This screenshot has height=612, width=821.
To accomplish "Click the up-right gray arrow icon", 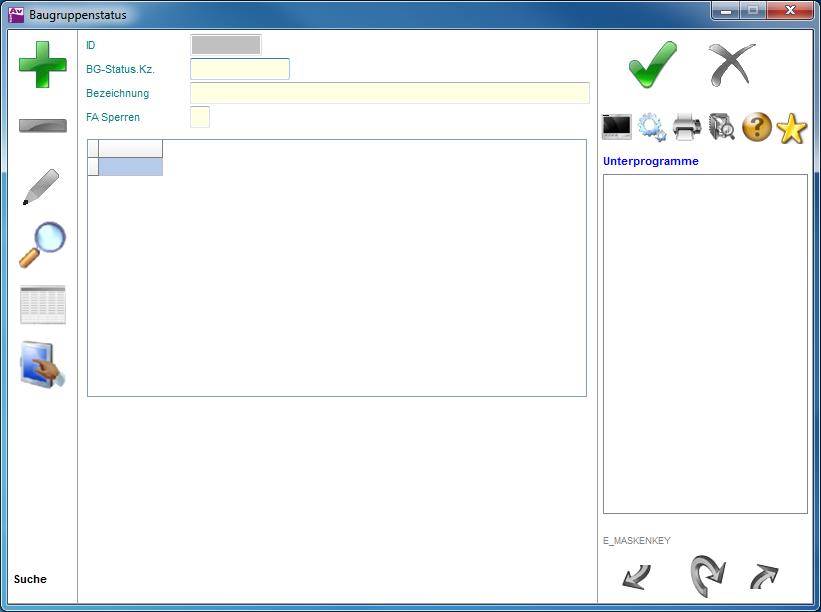I will click(764, 576).
